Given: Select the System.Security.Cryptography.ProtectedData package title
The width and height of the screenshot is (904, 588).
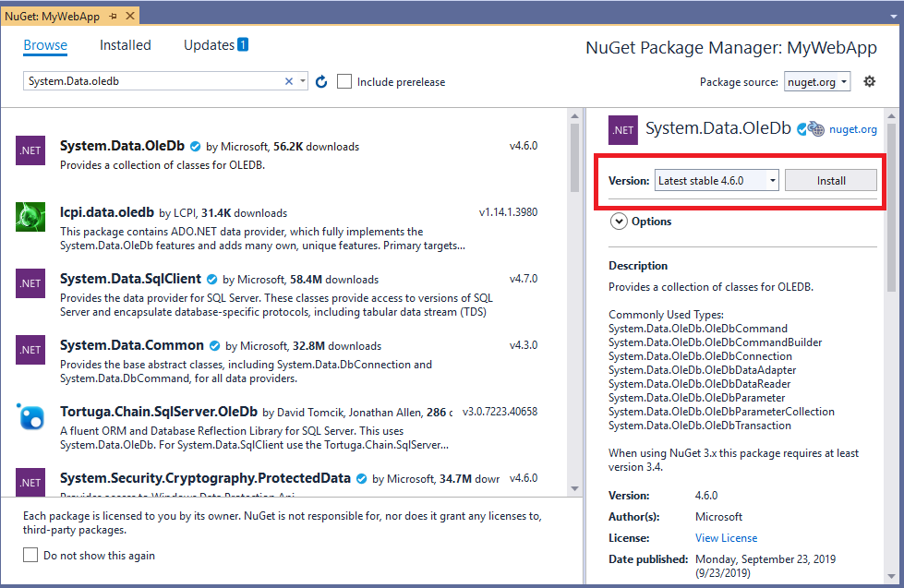Looking at the screenshot, I should [205, 478].
